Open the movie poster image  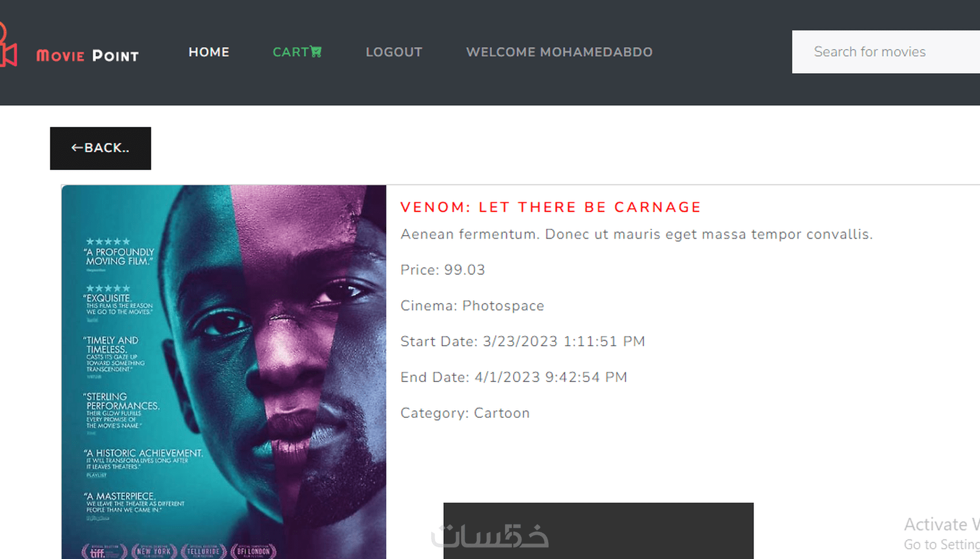(224, 372)
